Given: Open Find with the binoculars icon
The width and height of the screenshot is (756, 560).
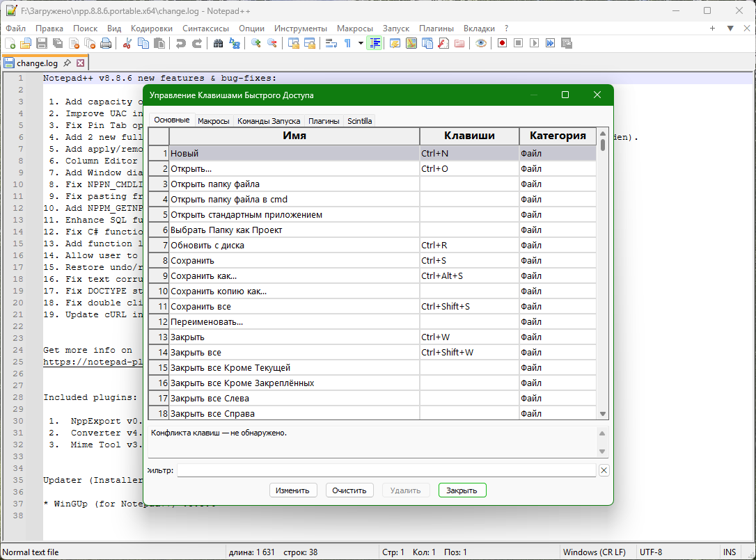Looking at the screenshot, I should pyautogui.click(x=219, y=43).
